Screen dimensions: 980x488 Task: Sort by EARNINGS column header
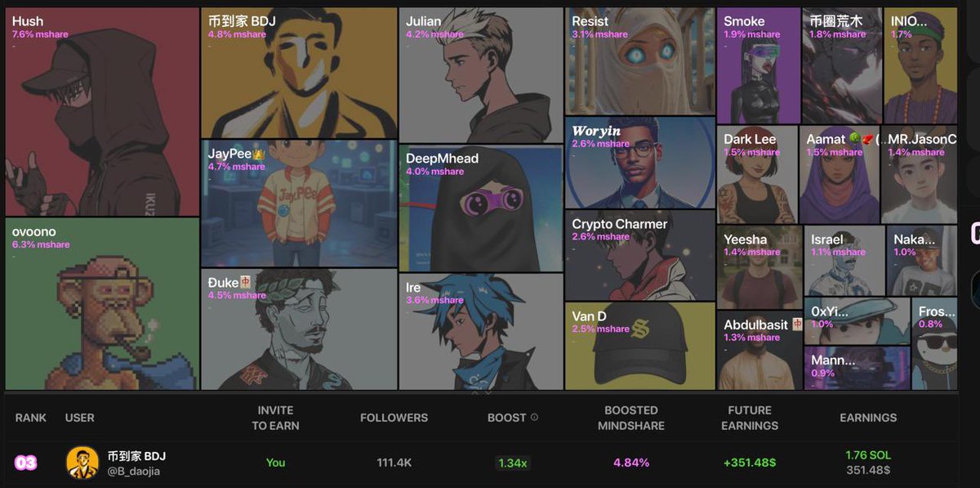coord(868,418)
